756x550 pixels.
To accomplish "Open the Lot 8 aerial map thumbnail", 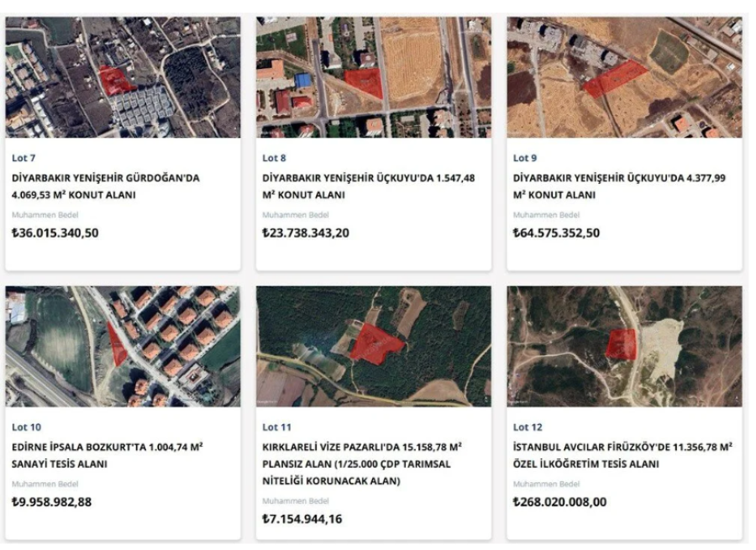I will pos(374,77).
